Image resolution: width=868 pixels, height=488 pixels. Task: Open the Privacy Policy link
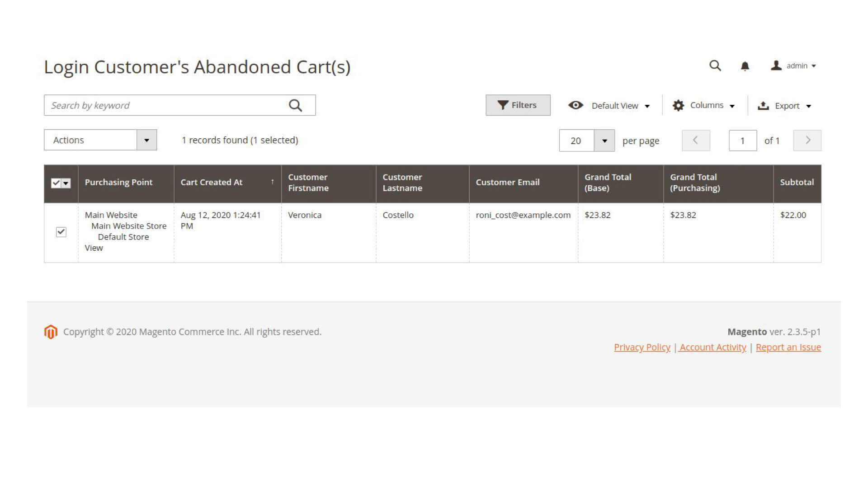click(642, 347)
